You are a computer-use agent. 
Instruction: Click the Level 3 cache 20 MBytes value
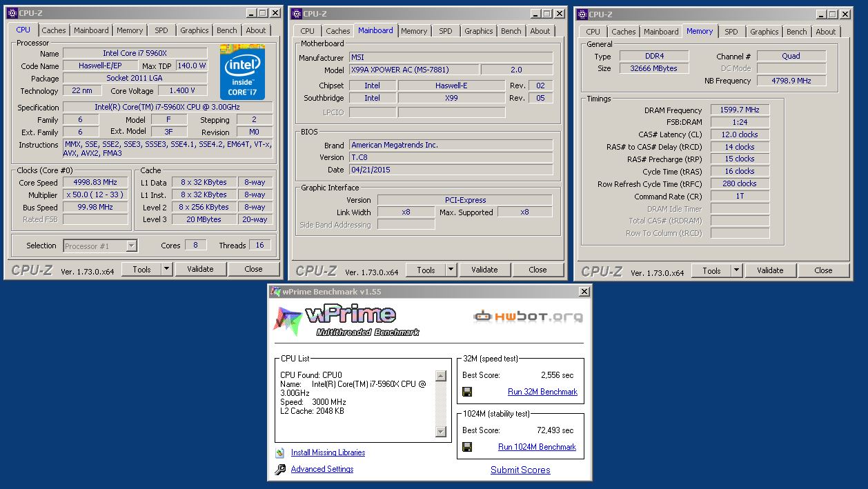[204, 219]
